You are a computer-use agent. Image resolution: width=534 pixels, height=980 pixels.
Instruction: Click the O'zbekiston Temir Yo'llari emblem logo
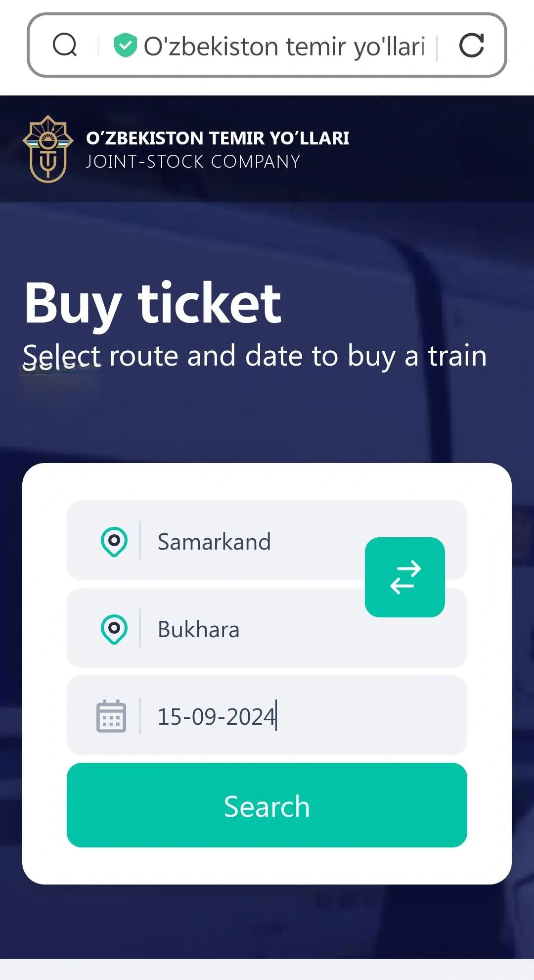48,149
